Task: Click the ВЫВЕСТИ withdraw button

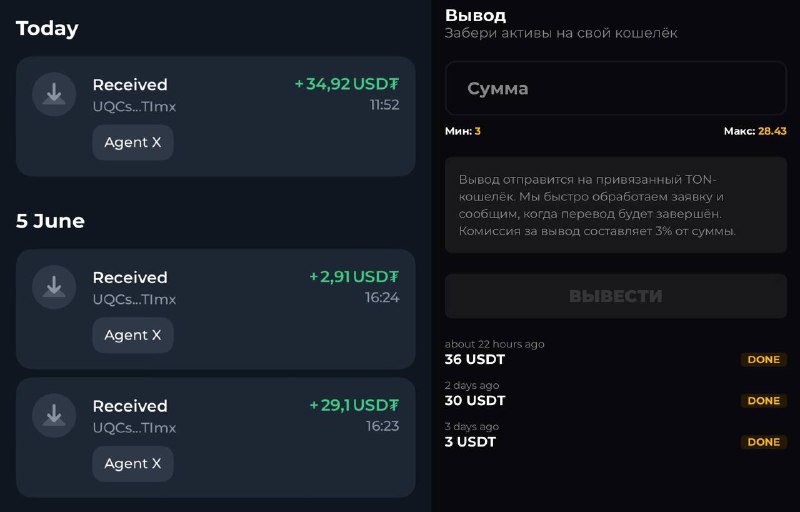Action: tap(616, 296)
